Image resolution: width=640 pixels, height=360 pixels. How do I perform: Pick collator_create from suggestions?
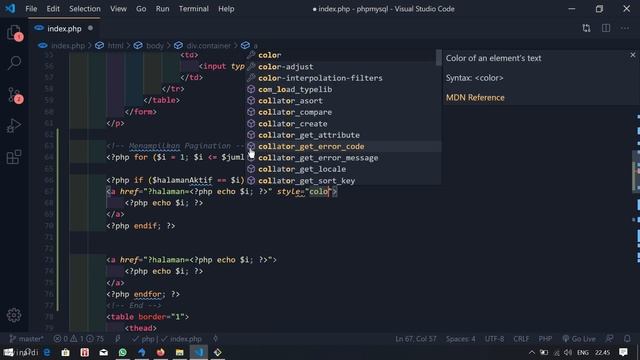pos(342,124)
